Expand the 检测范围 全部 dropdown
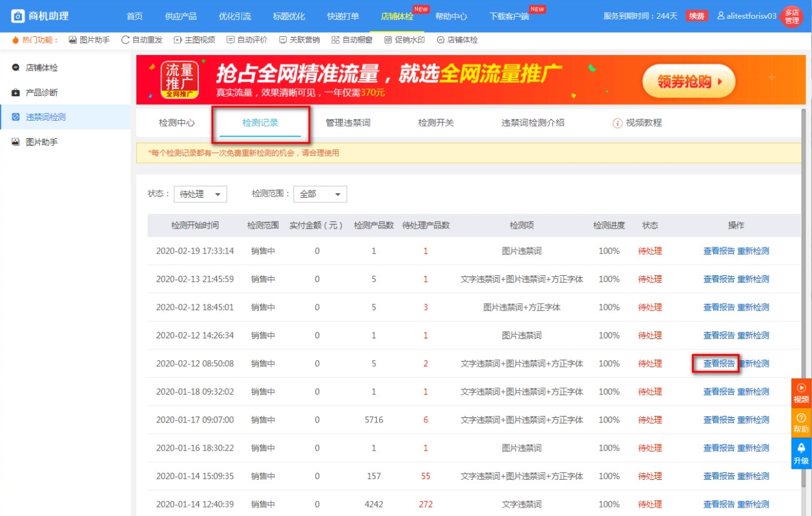This screenshot has width=812, height=516. pos(320,194)
